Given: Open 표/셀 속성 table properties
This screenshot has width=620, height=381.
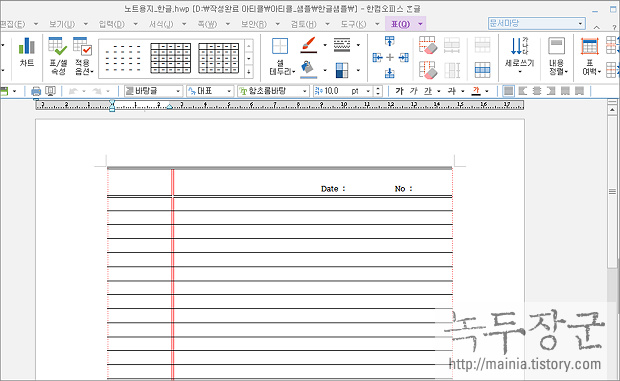Looking at the screenshot, I should [58, 56].
